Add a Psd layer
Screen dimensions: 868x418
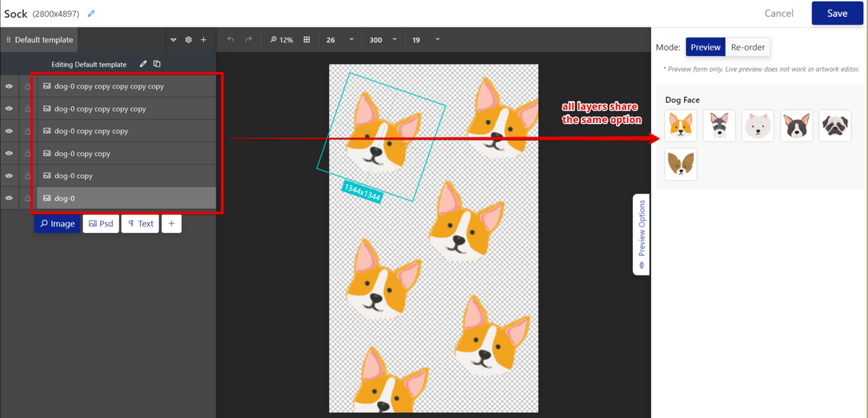click(x=101, y=223)
